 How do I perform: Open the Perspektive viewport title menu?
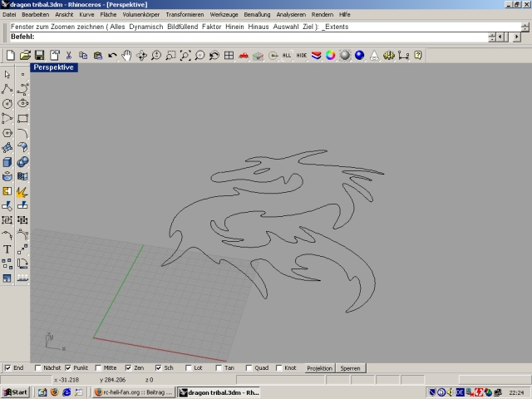pyautogui.click(x=54, y=67)
